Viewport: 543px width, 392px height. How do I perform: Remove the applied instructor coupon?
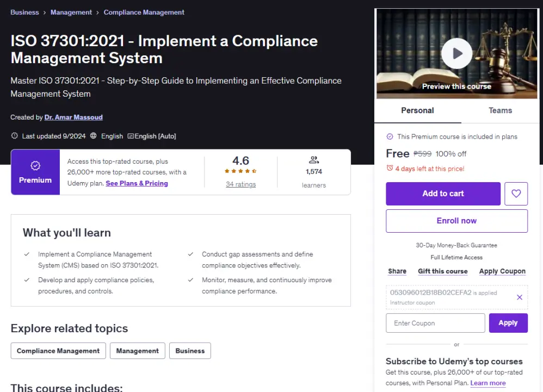tap(519, 297)
